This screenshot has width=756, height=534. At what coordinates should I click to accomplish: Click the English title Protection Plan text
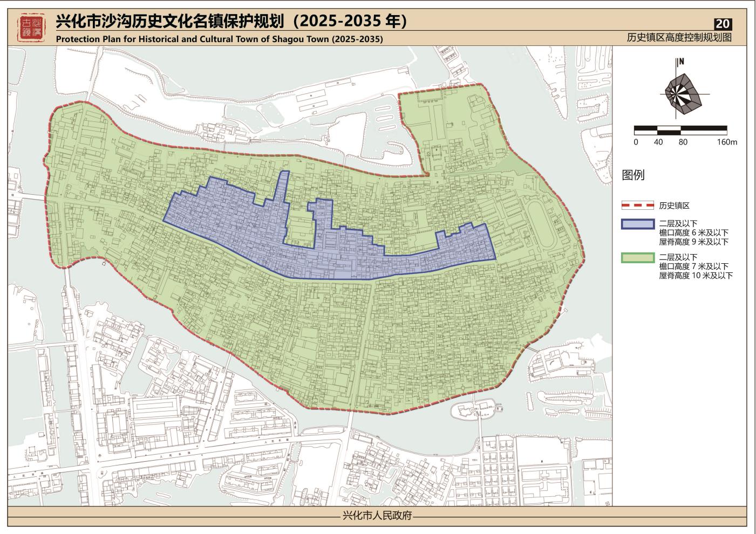[x=219, y=39]
